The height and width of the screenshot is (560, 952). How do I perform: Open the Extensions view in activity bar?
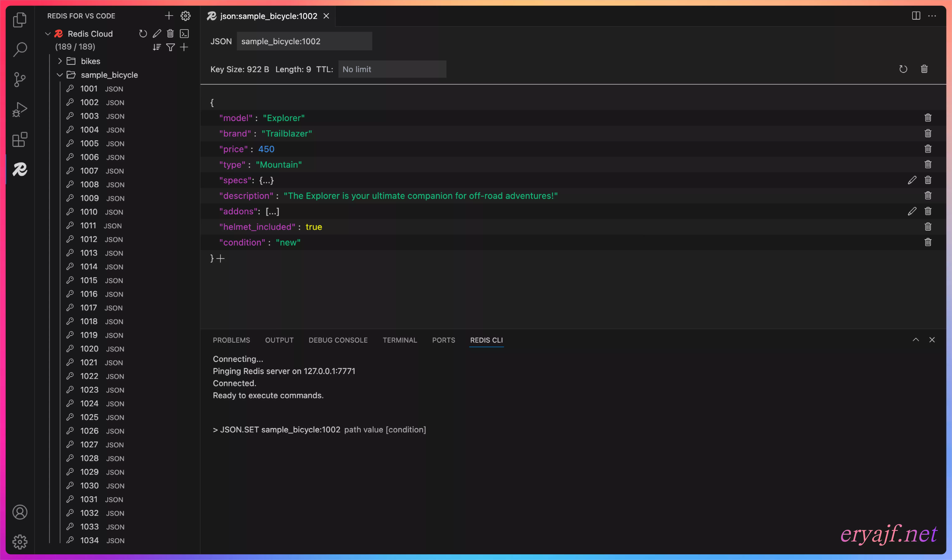(20, 140)
